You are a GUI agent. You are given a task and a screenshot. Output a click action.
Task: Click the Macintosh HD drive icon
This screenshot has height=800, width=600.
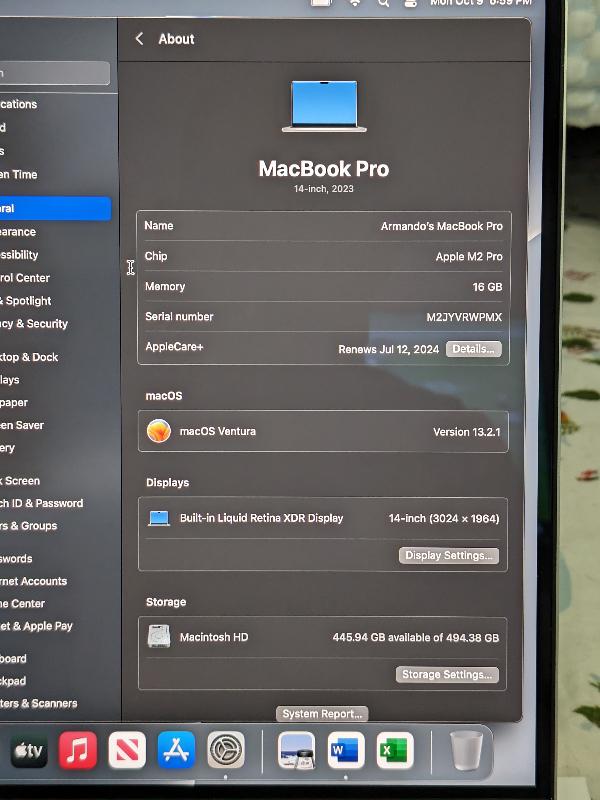coord(159,637)
